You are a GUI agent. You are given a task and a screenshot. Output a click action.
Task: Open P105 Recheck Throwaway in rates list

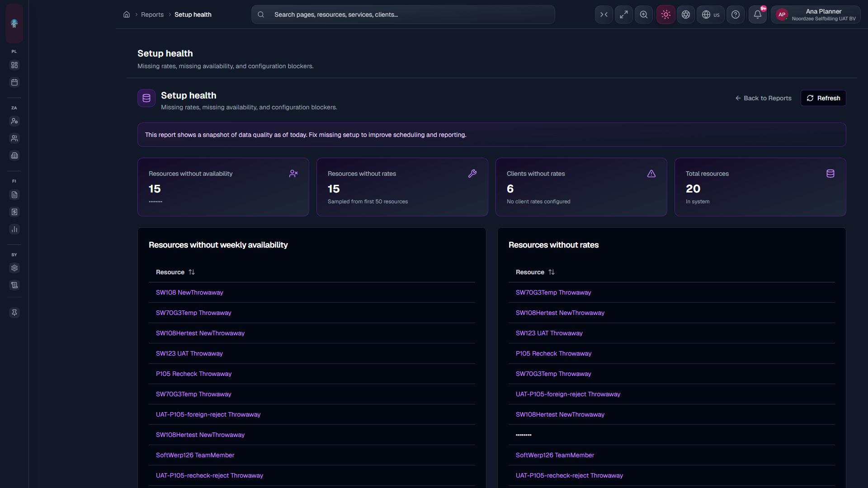tap(553, 353)
